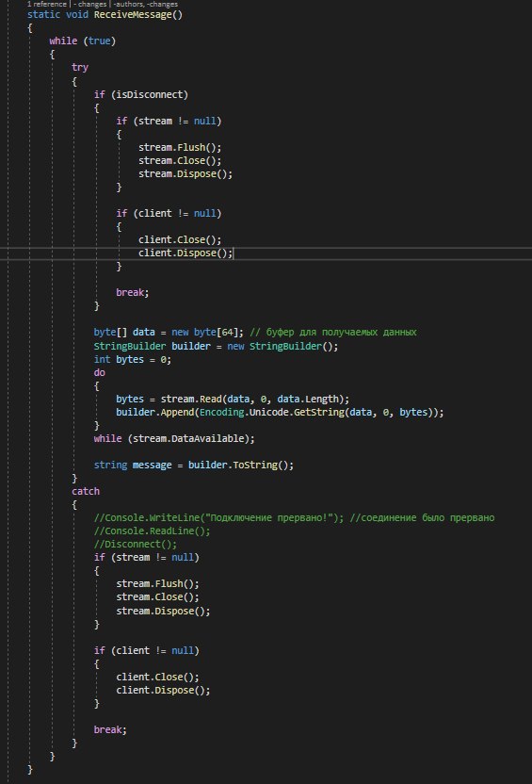Open the "1 reference" CodeLens link
Image resolution: width=532 pixels, height=784 pixels.
[x=47, y=4]
